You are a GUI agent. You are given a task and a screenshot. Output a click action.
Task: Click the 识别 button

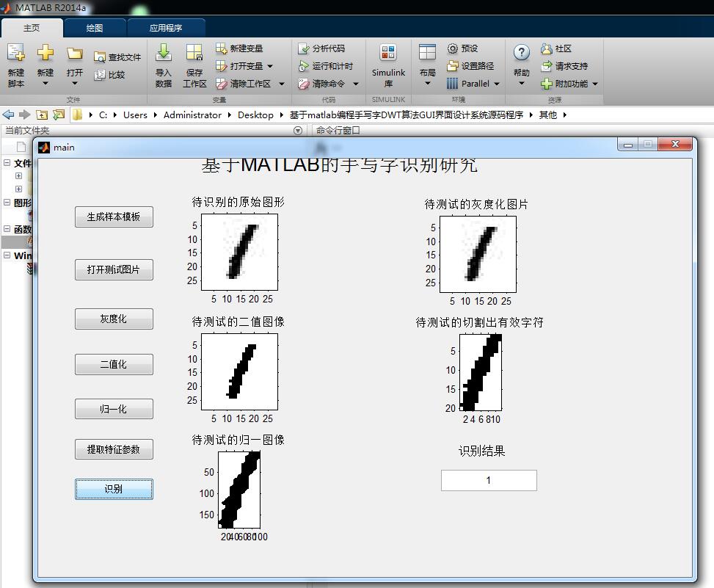(114, 489)
